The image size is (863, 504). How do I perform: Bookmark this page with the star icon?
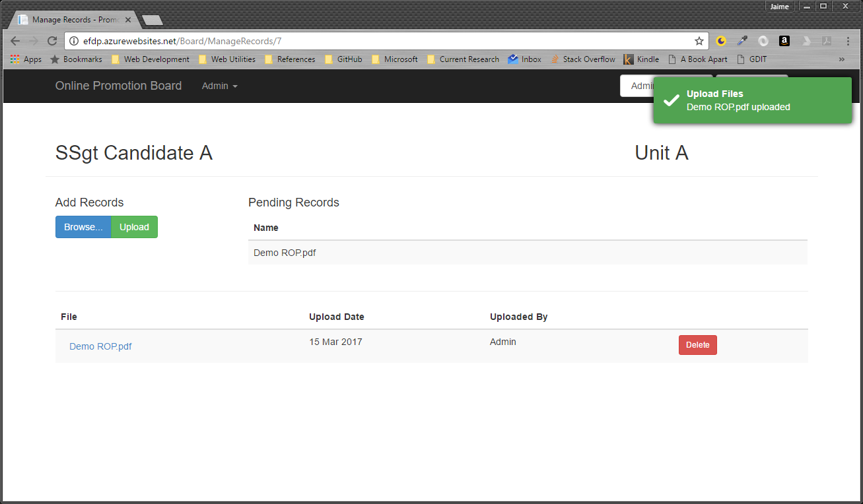(x=699, y=41)
